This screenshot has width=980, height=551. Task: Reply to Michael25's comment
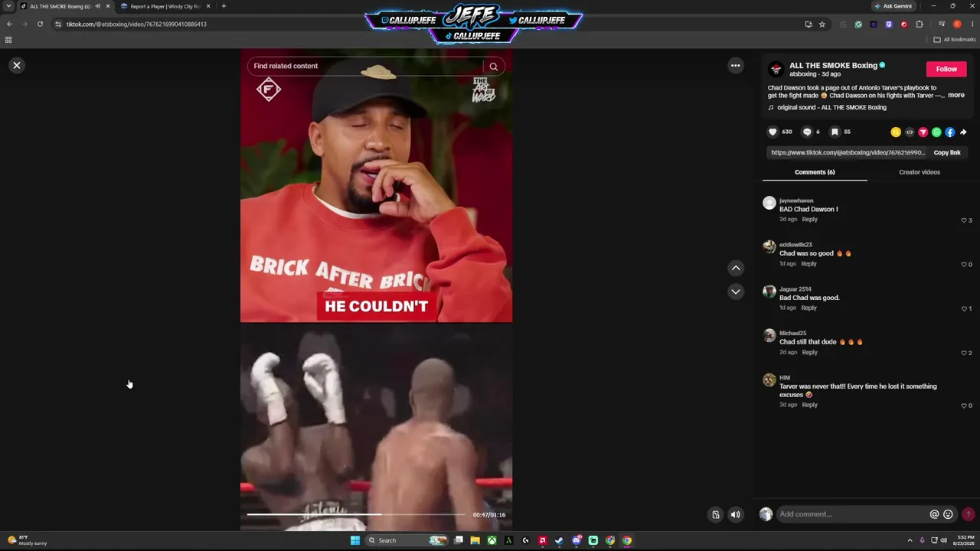(809, 353)
